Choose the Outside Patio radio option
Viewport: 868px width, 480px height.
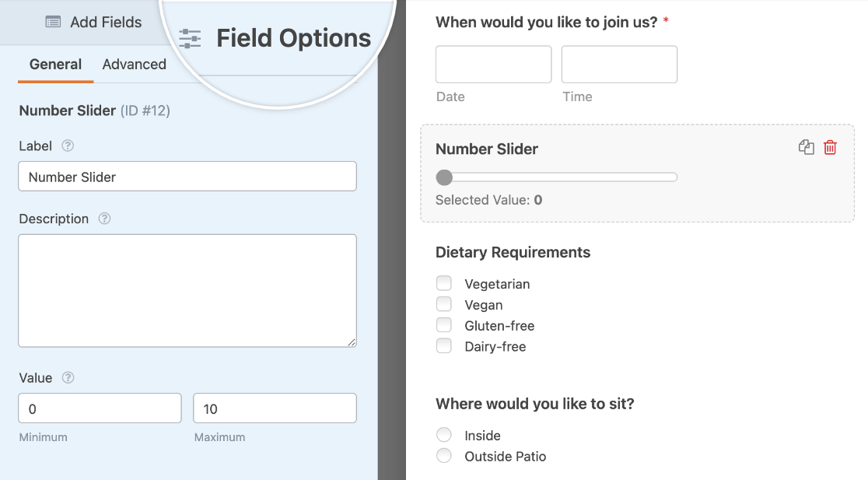point(444,456)
